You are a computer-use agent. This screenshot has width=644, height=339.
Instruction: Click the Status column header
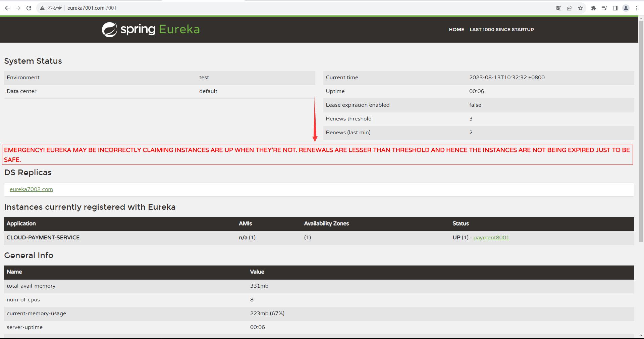(461, 224)
